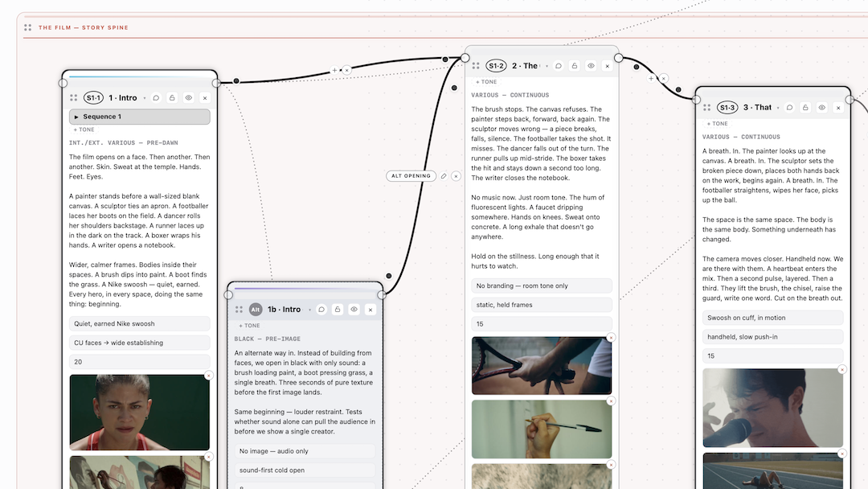Delete the connector between S1-2 and S1-3
This screenshot has height=489, width=868.
(664, 79)
